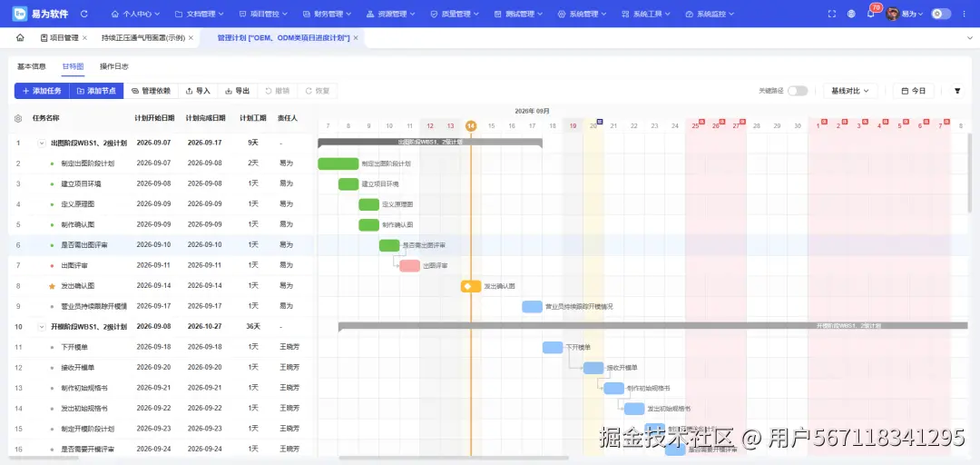Collapse the 开模阶段WBS1、2级计划 row
This screenshot has width=980, height=465.
click(42, 327)
